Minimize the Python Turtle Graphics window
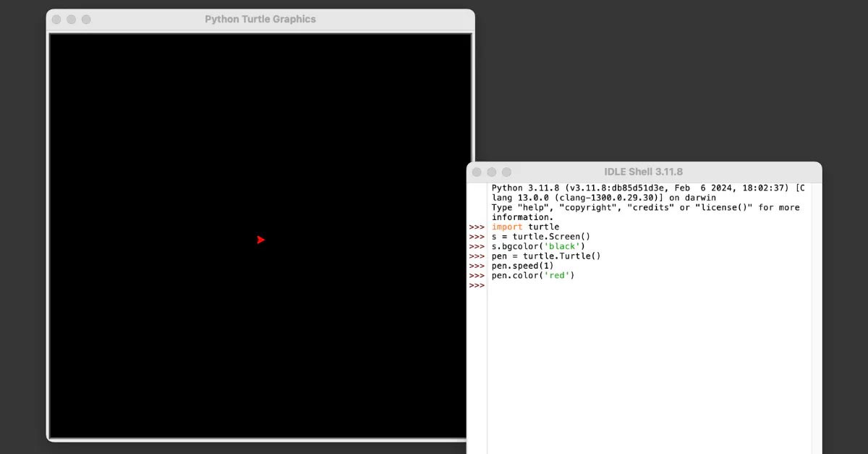 pyautogui.click(x=72, y=20)
